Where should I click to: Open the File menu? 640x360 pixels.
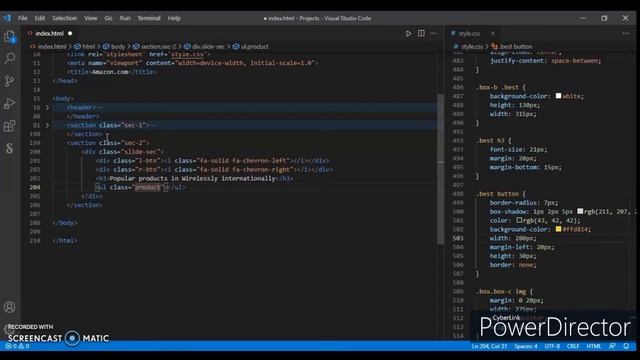pos(23,18)
